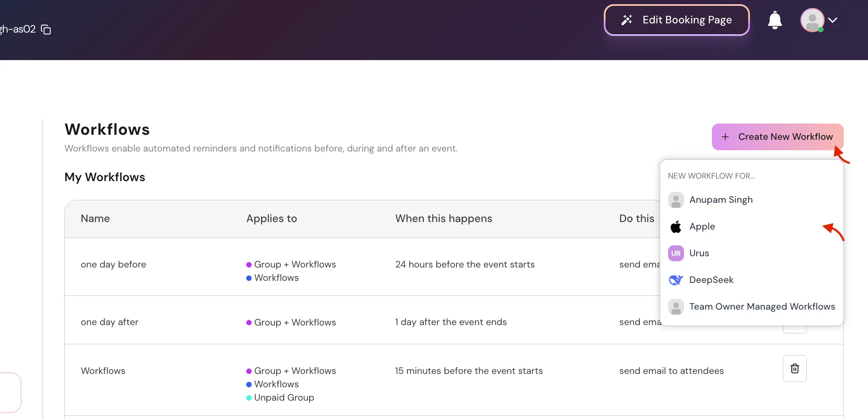Open the 'one day after' workflow
The height and width of the screenshot is (419, 868).
pyautogui.click(x=109, y=322)
